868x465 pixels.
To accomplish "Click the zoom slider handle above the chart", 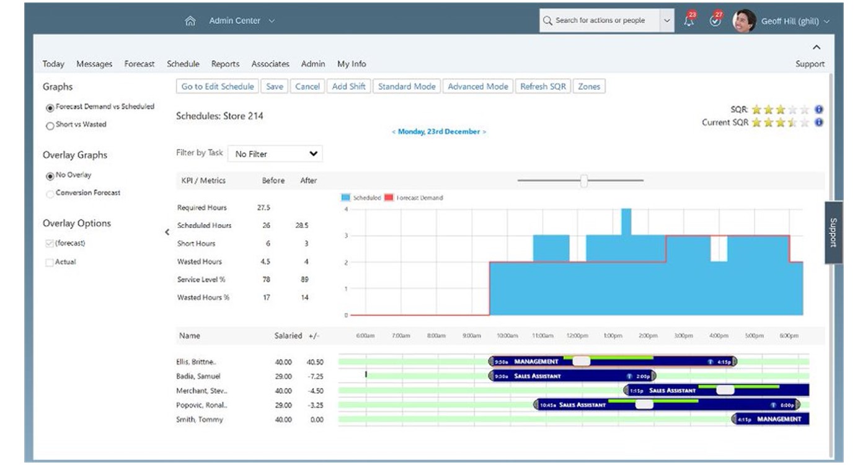I will pyautogui.click(x=583, y=181).
